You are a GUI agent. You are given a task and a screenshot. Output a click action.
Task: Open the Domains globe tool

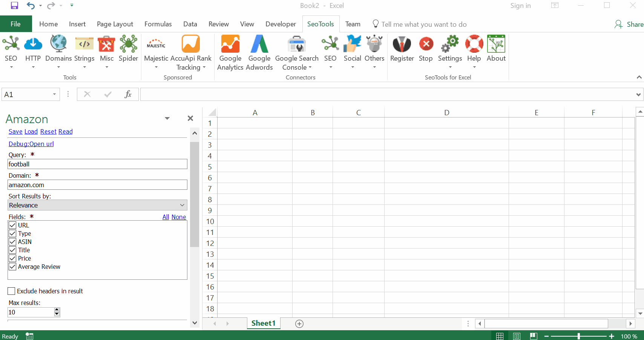[58, 44]
